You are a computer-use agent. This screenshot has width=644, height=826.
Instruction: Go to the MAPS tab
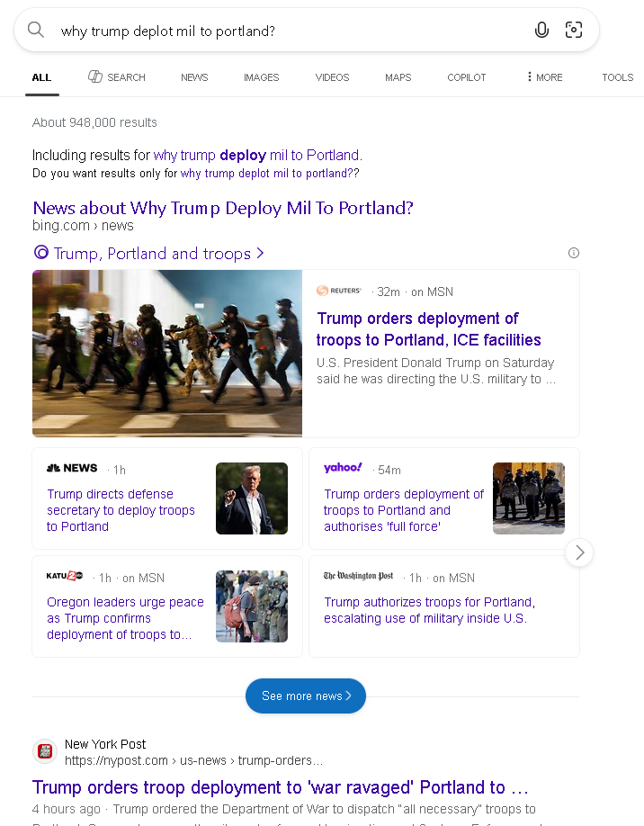coord(398,77)
